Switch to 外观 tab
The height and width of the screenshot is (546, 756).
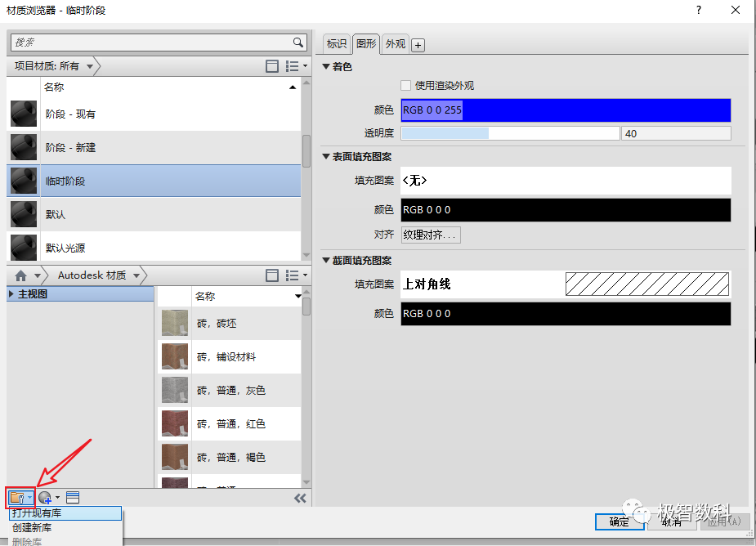click(x=396, y=44)
